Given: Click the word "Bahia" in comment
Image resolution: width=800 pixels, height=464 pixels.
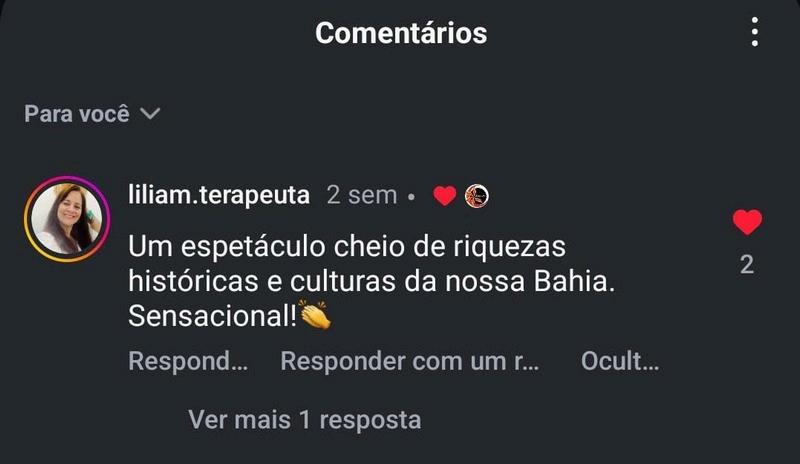Looking at the screenshot, I should coord(571,281).
